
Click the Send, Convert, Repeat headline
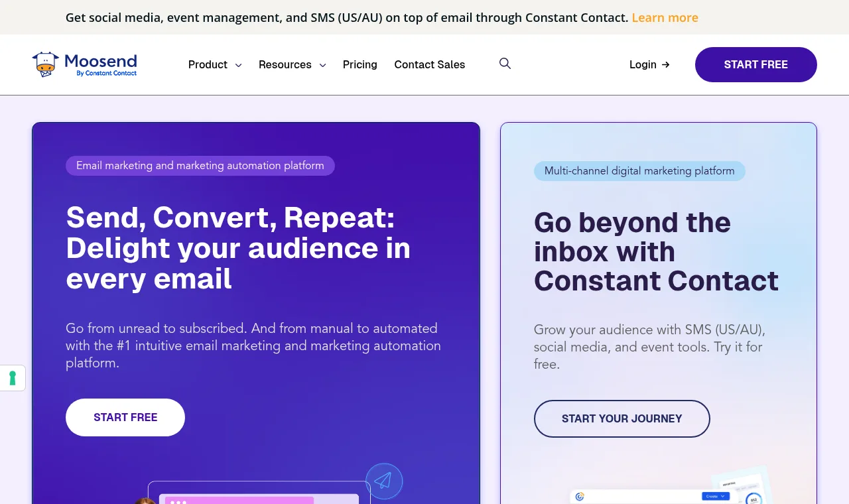pos(238,248)
